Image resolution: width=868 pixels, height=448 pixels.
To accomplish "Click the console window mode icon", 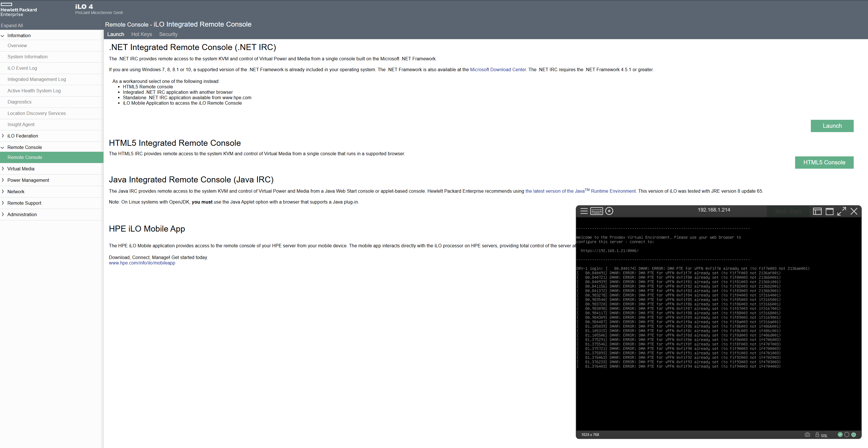I will 830,211.
